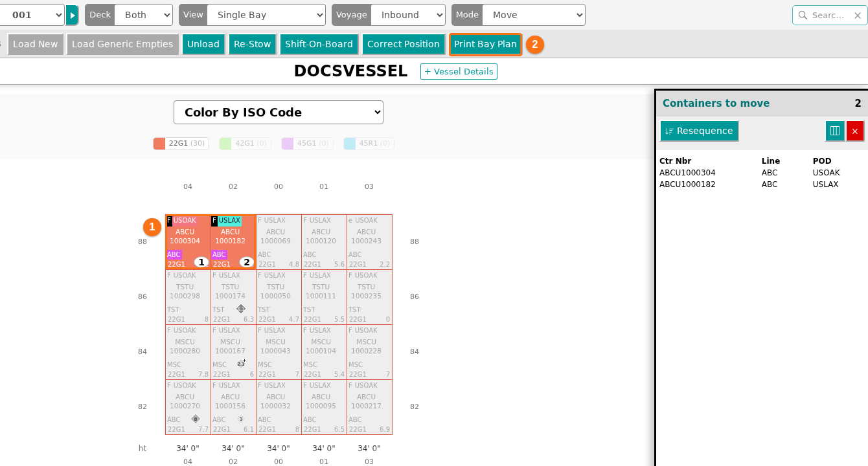
Task: Select container ABCU 1000182 in the bay
Action: (x=233, y=242)
